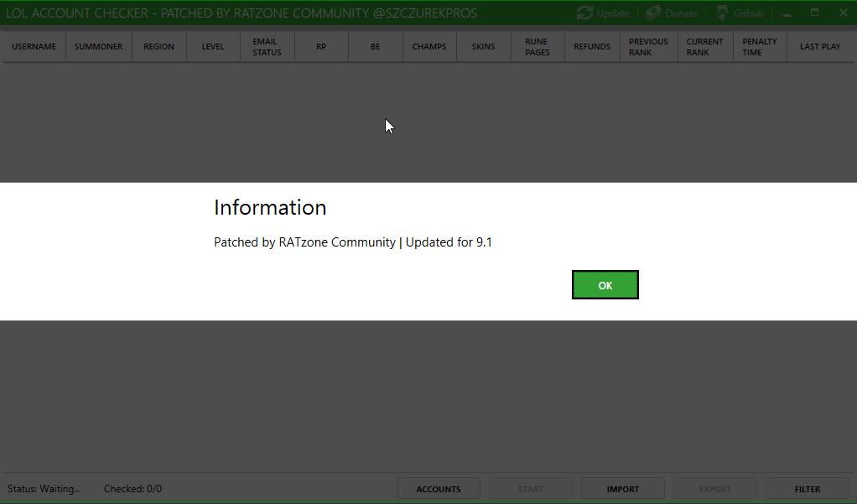Viewport: 857px width, 504px height.
Task: Click the RUNE PAGES column header
Action: point(537,47)
